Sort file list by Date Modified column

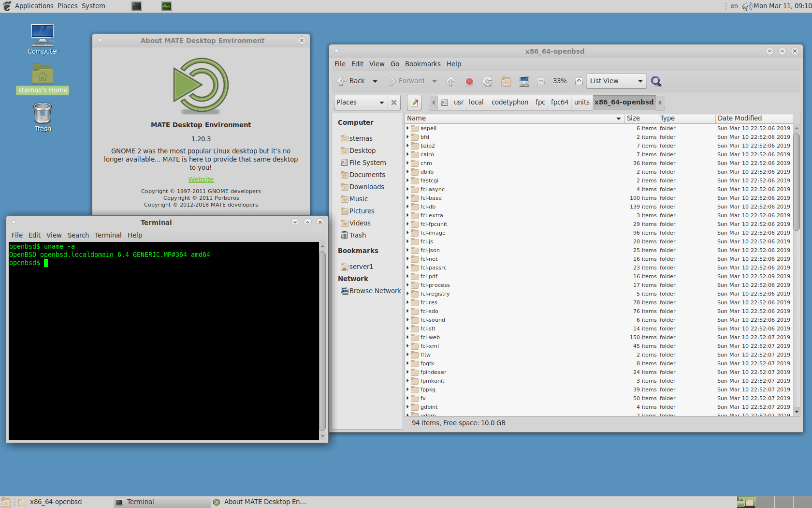click(754, 118)
